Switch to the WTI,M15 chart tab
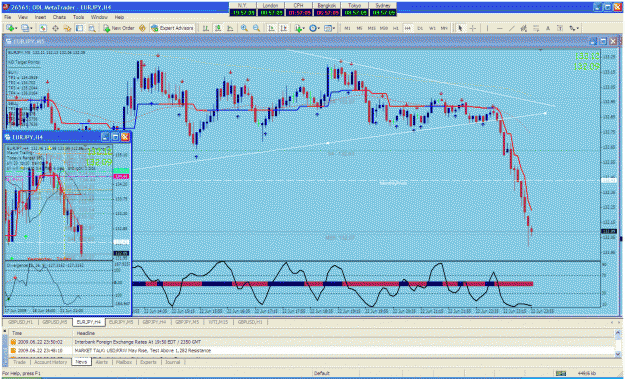The image size is (625, 379). [219, 322]
